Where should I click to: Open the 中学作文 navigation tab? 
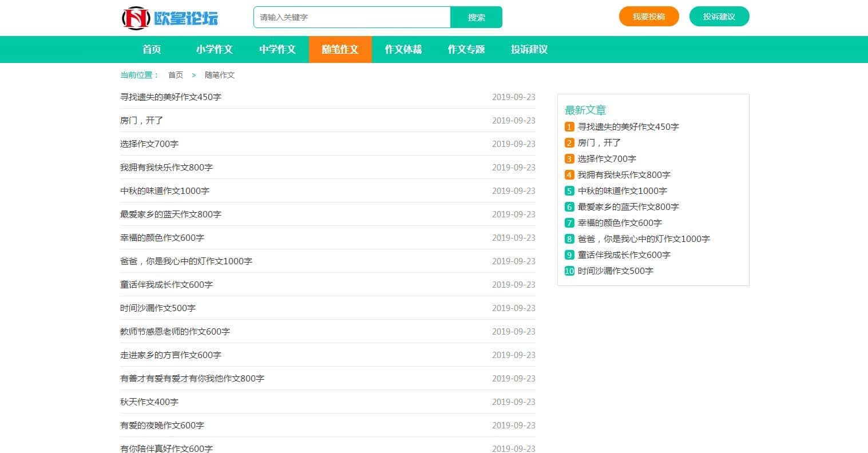[278, 49]
